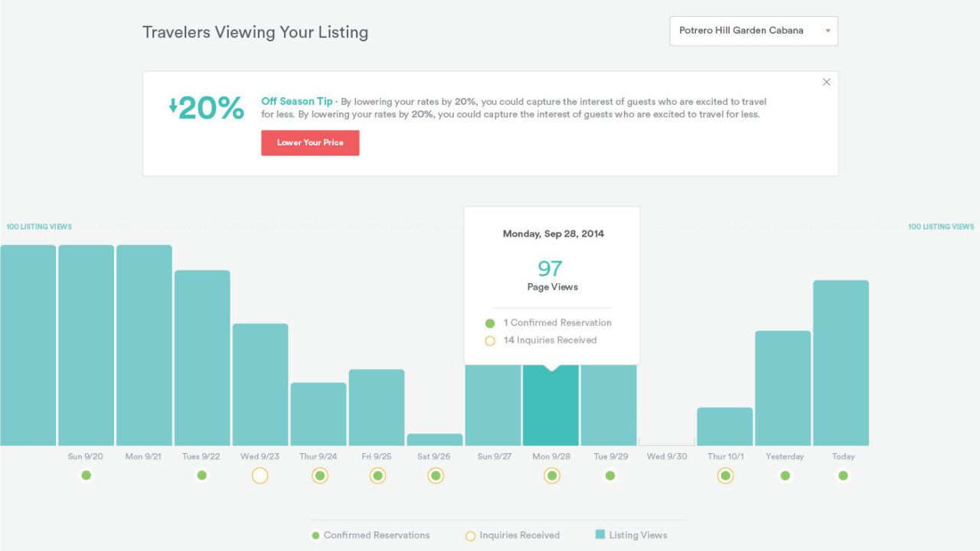Click the green dot beneath Yesterday

coord(784,475)
